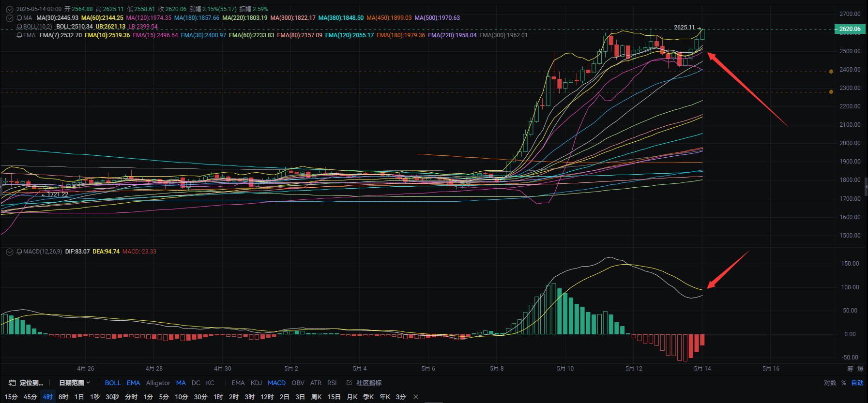This screenshot has height=403, width=868.
Task: Enable the % percentage price scale
Action: click(844, 383)
